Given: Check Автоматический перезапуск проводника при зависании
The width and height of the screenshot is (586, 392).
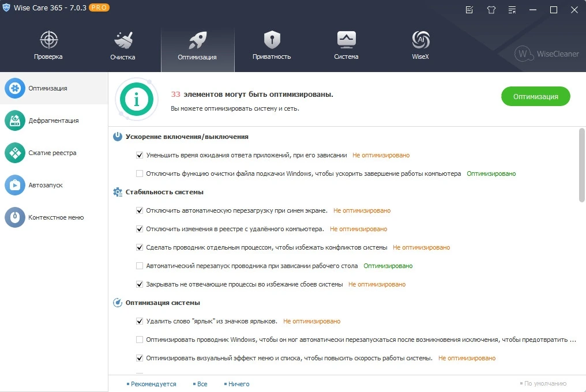Looking at the screenshot, I should [140, 266].
